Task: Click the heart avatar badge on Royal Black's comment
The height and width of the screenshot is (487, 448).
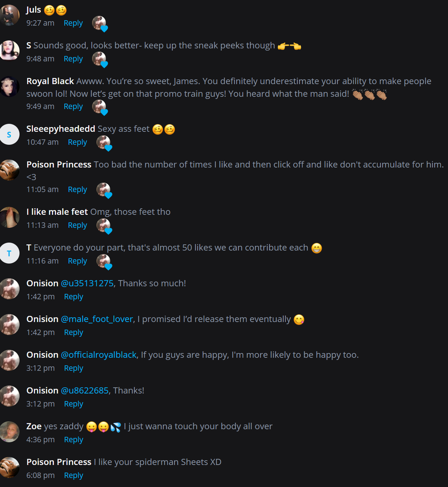Action: tap(100, 108)
